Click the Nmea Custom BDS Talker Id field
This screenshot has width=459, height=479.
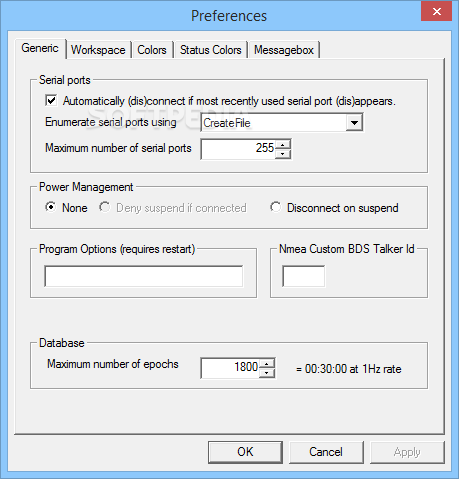pos(303,276)
